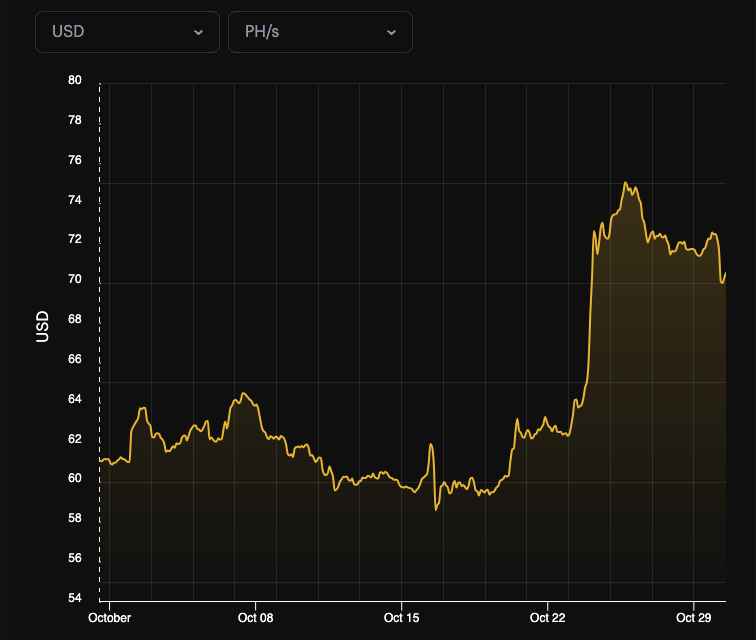Click the 'Oct 29' x-axis label
The image size is (756, 640).
click(x=694, y=618)
